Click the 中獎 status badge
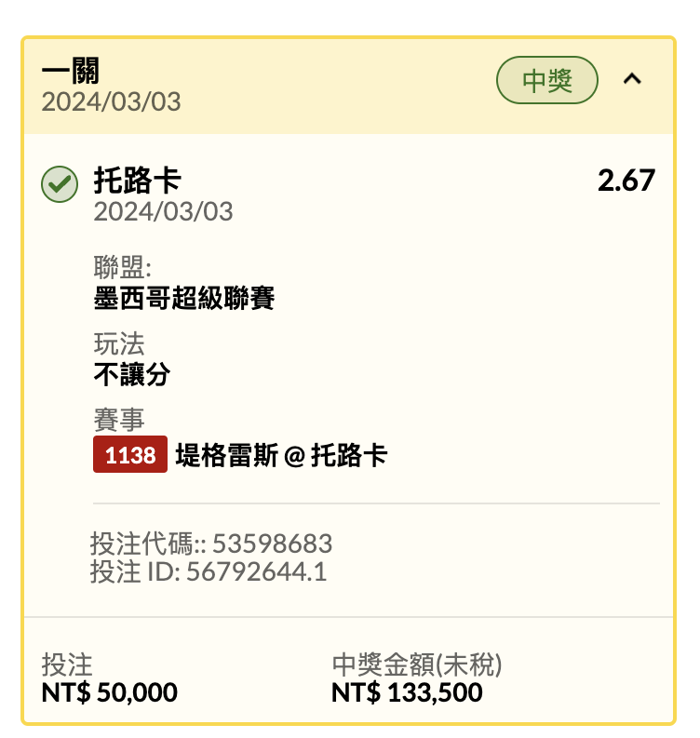 coord(547,80)
